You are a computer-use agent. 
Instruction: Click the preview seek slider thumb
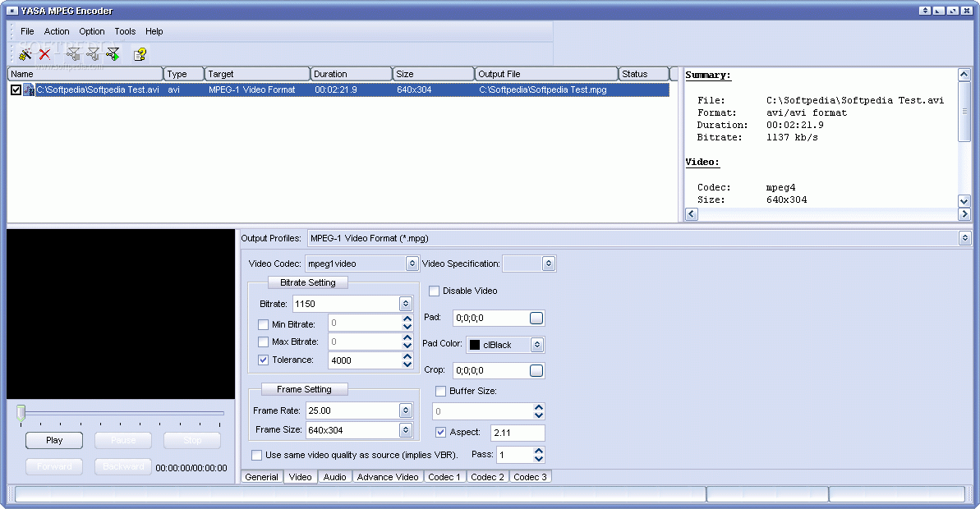[21, 413]
